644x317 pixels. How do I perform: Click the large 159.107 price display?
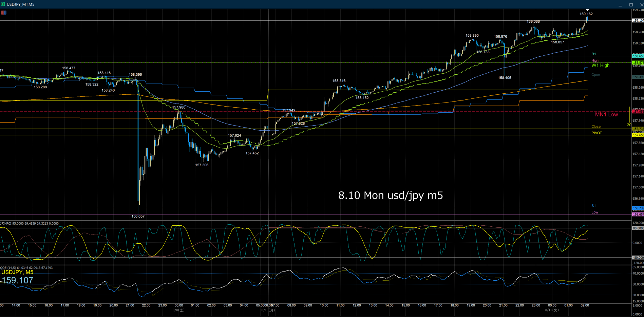[18, 280]
